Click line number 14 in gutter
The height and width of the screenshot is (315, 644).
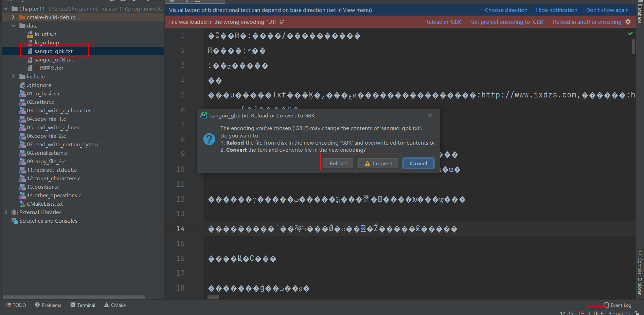coord(180,229)
